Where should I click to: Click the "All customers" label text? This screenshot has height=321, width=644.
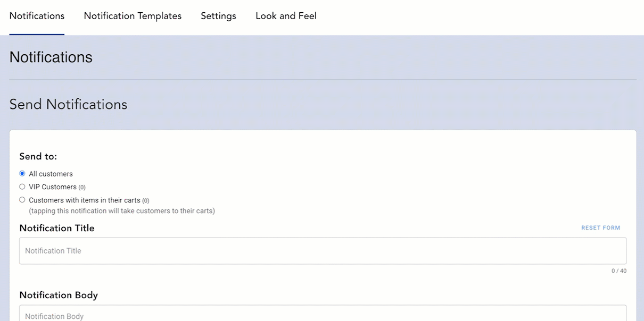[x=51, y=174]
